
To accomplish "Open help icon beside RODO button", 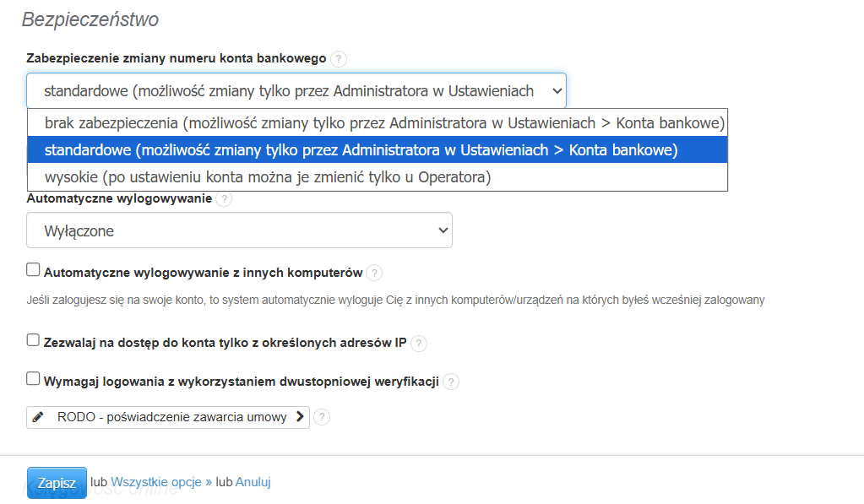I will [x=322, y=417].
